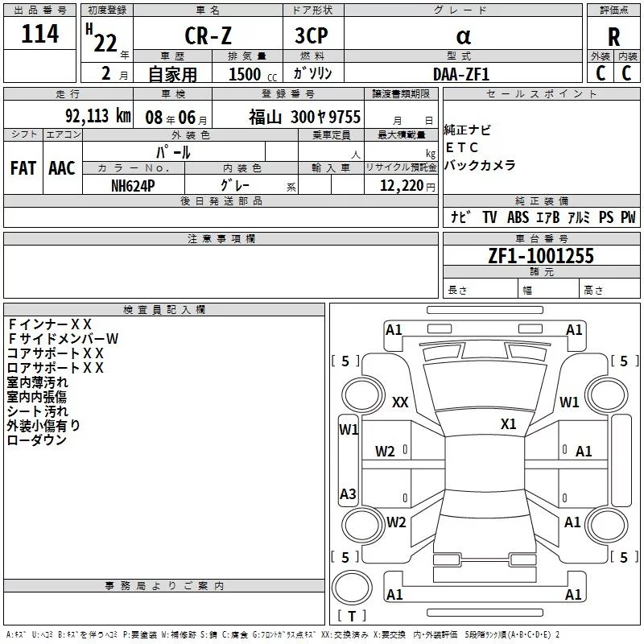Screen dimensions: 644x644
Task: Select the [T] spare tire marker
Action: [352, 617]
